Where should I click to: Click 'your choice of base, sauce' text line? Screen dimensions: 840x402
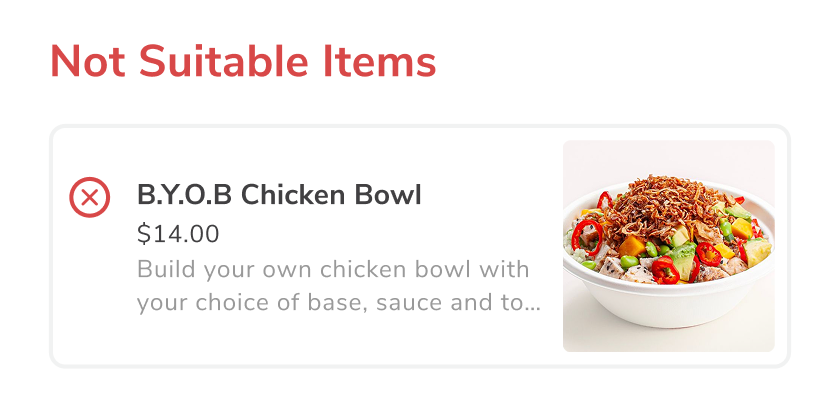[338, 302]
